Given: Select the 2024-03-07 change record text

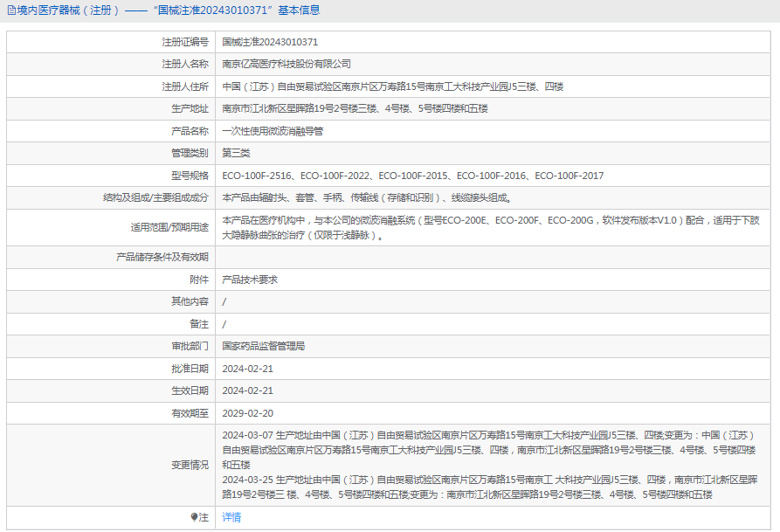Looking at the screenshot, I should [x=489, y=450].
